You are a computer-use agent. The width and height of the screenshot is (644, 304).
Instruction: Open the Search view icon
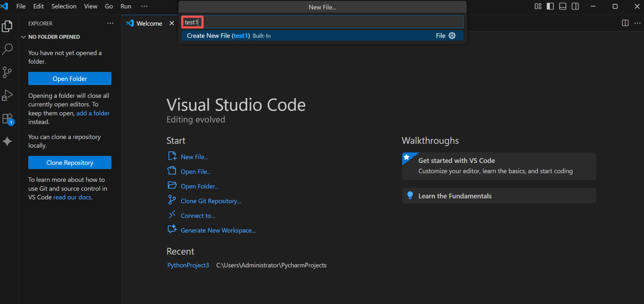click(x=7, y=49)
